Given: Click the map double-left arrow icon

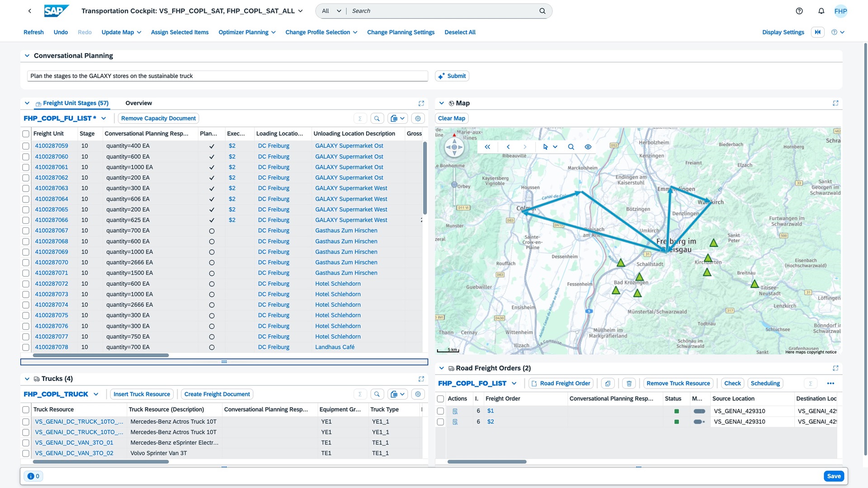Looking at the screenshot, I should (487, 147).
